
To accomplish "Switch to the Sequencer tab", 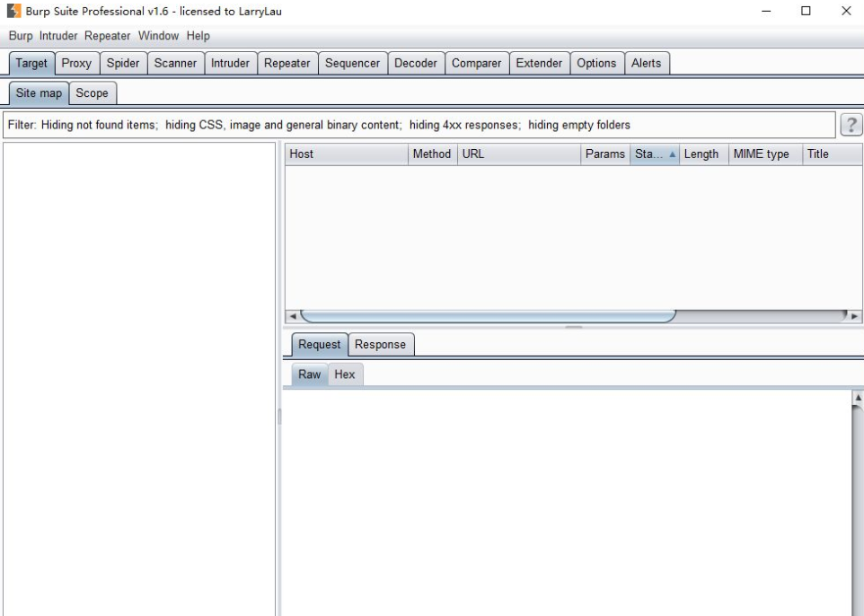I will coord(352,63).
